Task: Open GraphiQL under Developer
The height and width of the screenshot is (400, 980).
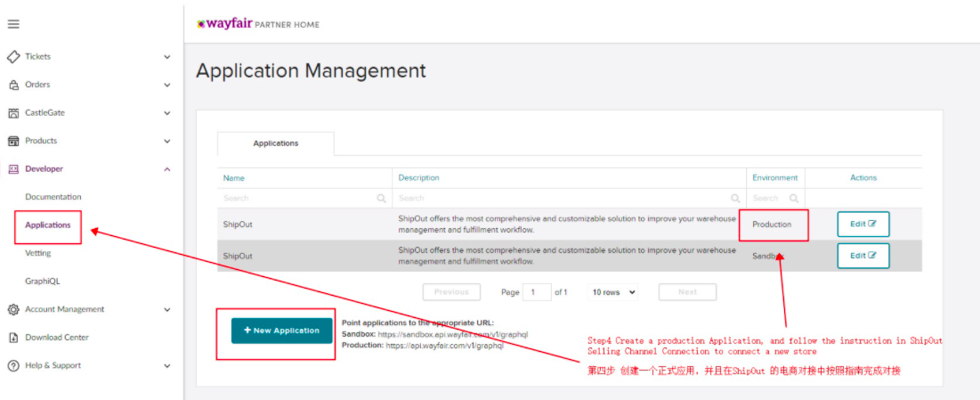Action: (43, 281)
